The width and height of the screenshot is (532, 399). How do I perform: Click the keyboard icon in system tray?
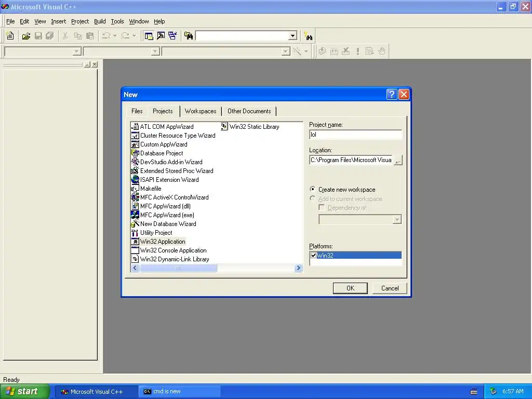point(474,392)
